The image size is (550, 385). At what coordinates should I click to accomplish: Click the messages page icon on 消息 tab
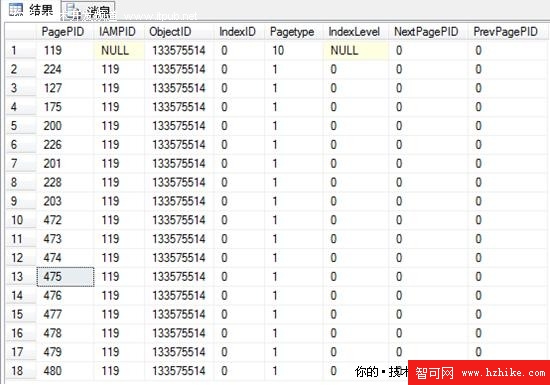[x=73, y=11]
